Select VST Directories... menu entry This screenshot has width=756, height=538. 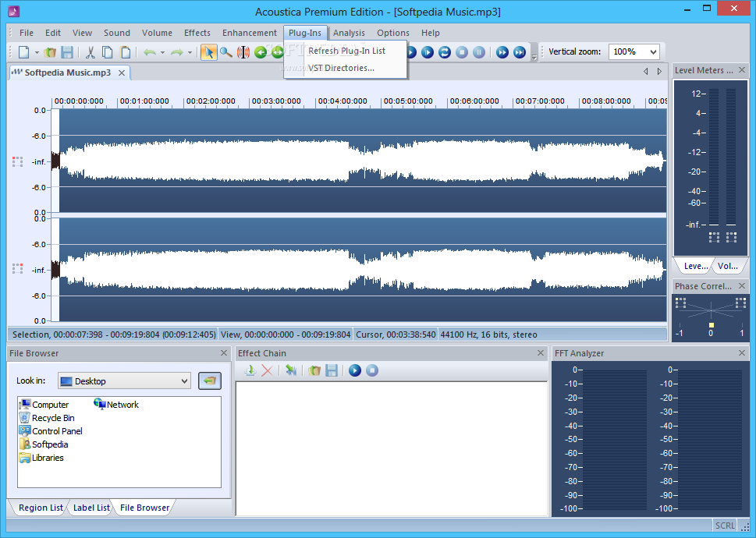point(346,68)
